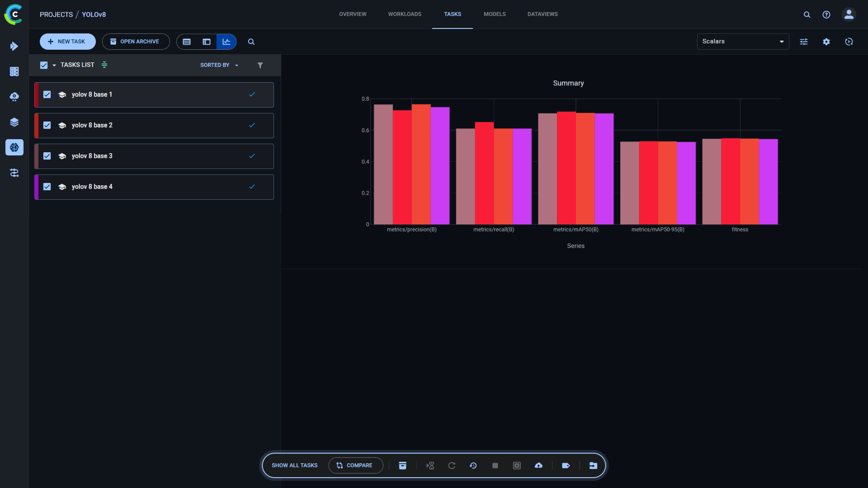
Task: Click the Summary chart title
Action: click(x=568, y=83)
